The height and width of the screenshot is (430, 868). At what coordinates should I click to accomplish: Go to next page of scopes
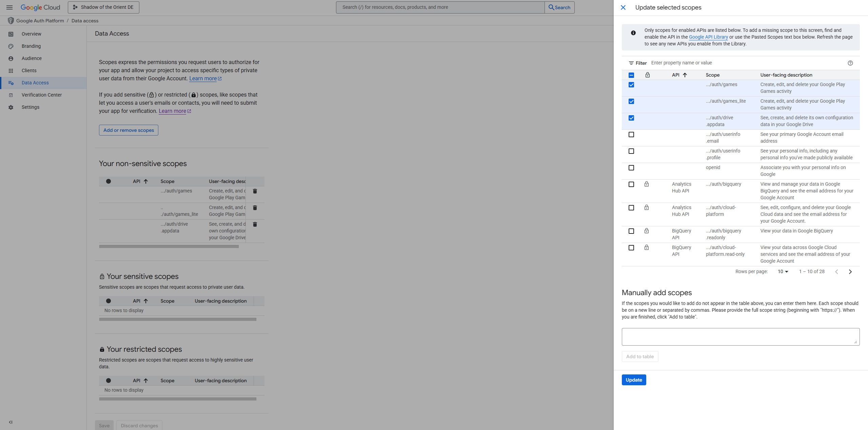[x=850, y=272]
